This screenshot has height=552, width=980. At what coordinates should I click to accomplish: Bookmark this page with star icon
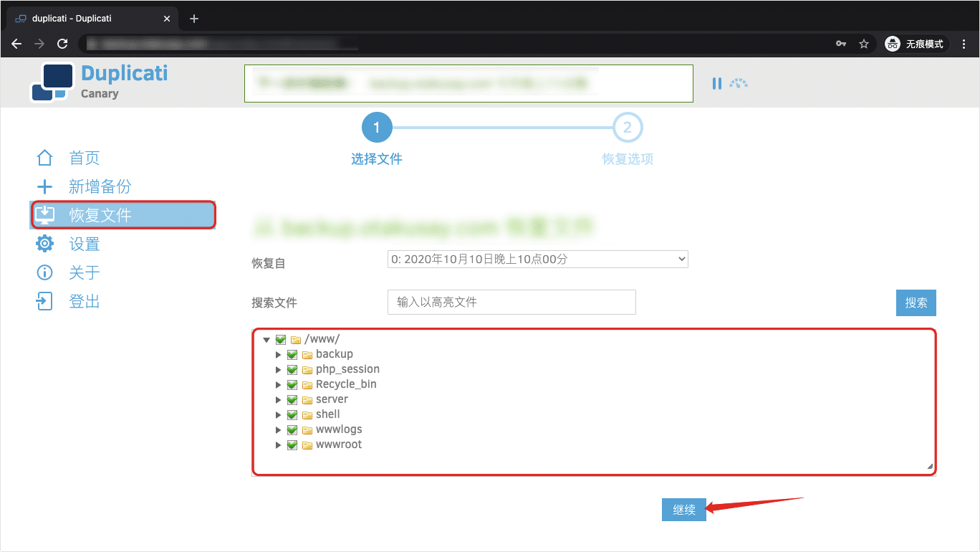click(864, 44)
